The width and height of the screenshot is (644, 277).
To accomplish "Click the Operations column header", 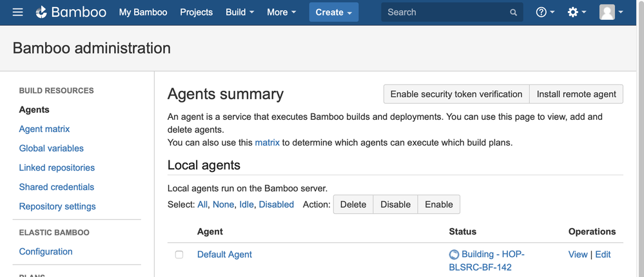I will point(592,231).
